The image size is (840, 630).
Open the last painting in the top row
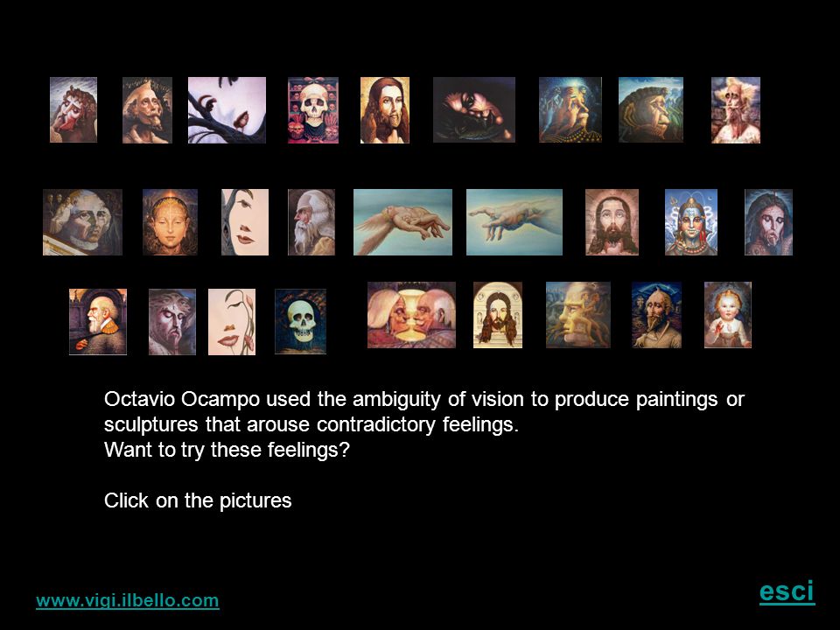[736, 110]
